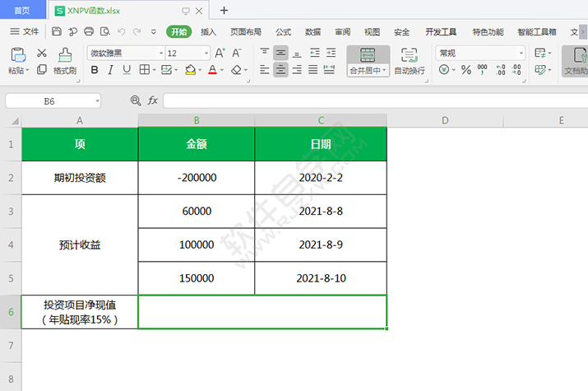Switch to the 页面布局 tab

coord(246,32)
